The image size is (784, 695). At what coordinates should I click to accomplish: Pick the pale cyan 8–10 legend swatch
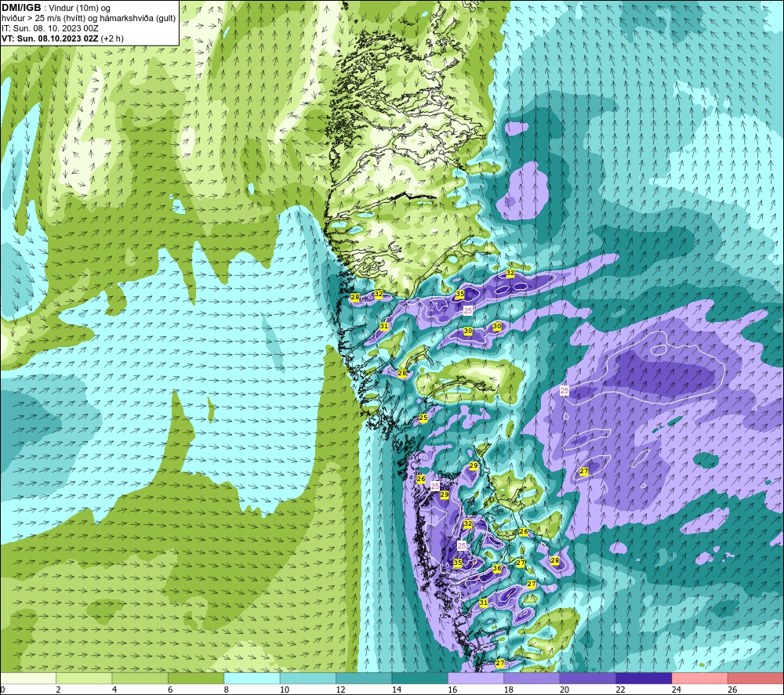click(x=252, y=678)
